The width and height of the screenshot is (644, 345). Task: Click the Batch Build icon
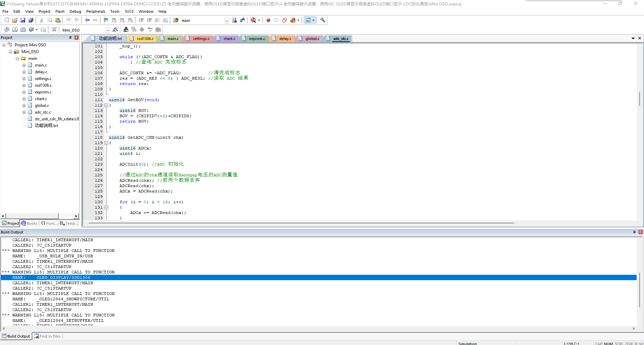tap(31, 30)
